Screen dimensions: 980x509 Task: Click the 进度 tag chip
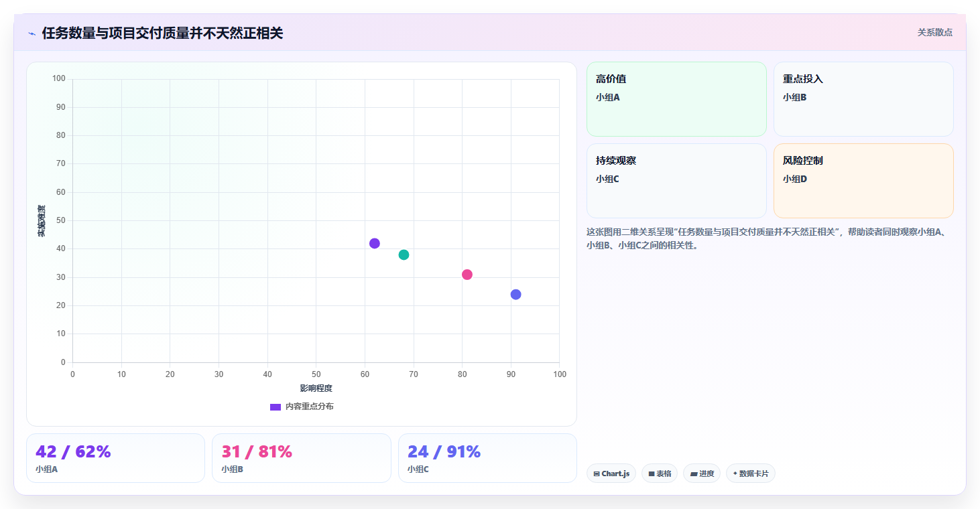coord(702,474)
